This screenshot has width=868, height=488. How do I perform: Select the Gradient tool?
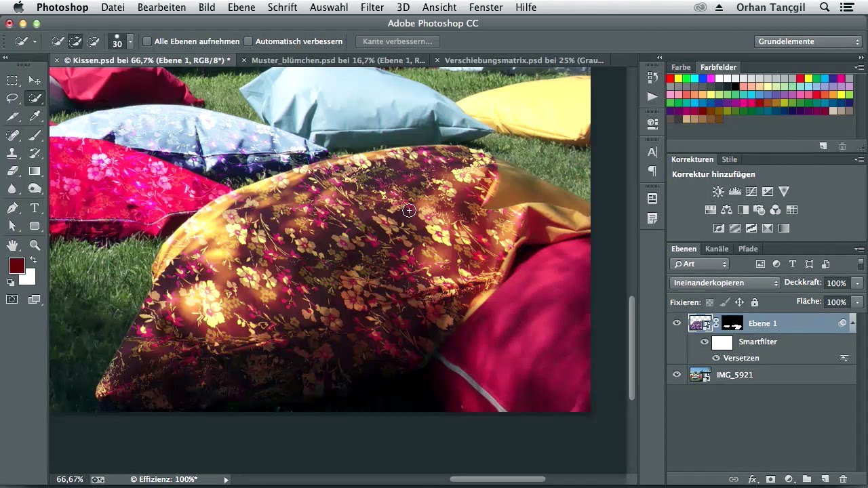pyautogui.click(x=35, y=171)
